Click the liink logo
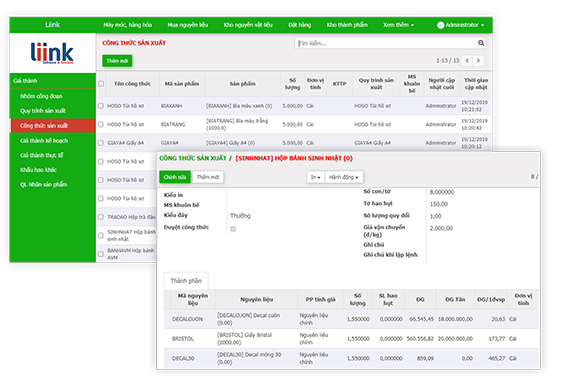 coord(52,53)
